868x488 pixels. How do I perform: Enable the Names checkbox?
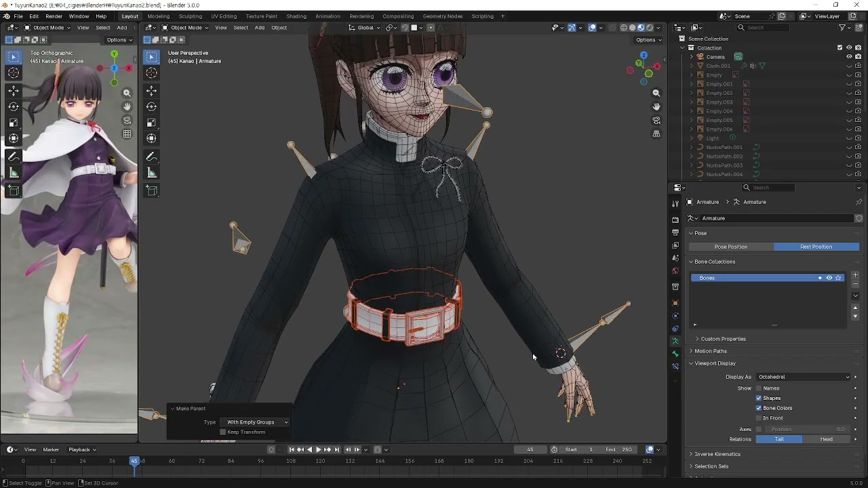tap(759, 388)
